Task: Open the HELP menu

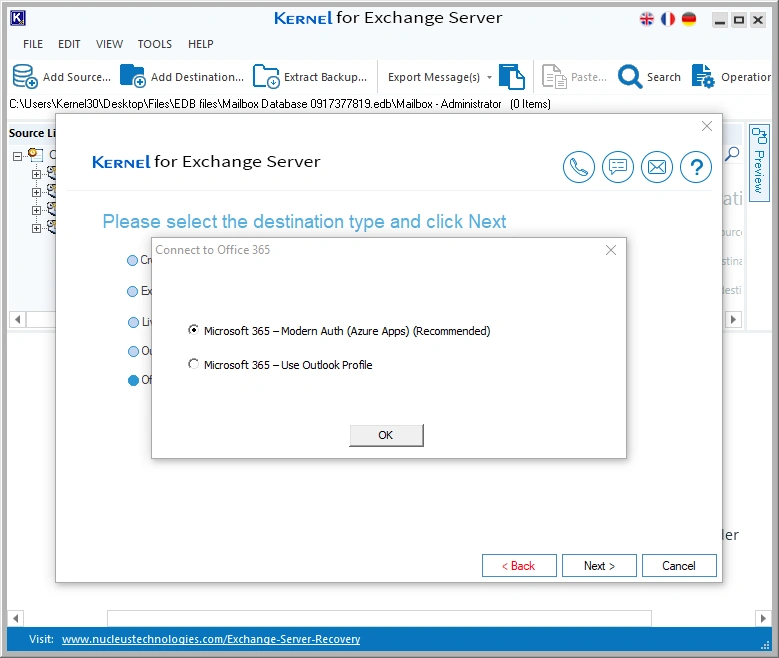Action: (201, 44)
